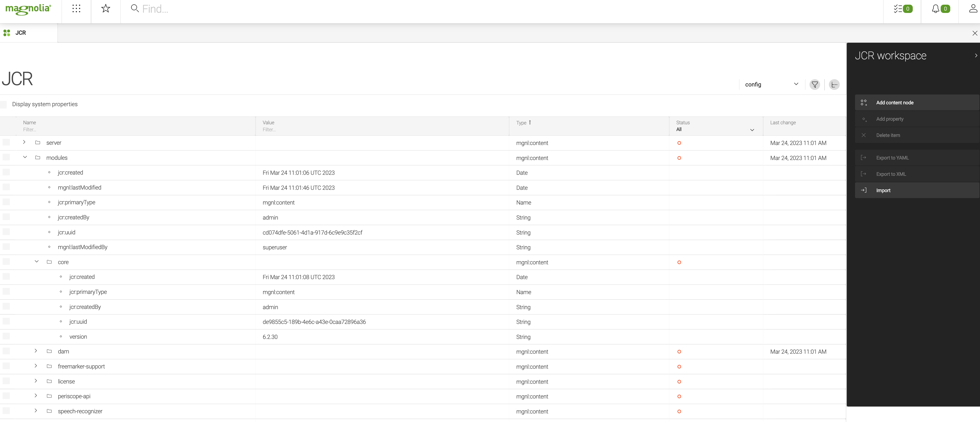Click the core folder icon
Screen dimensions: 980x435
pos(49,262)
